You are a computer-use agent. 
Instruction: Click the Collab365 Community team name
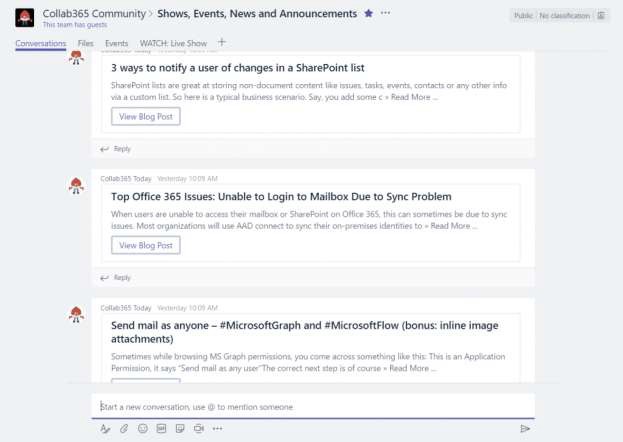tap(94, 14)
